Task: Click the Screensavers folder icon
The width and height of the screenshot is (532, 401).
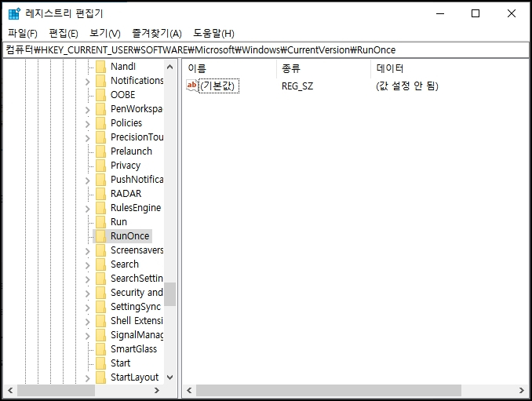Action: tap(100, 250)
